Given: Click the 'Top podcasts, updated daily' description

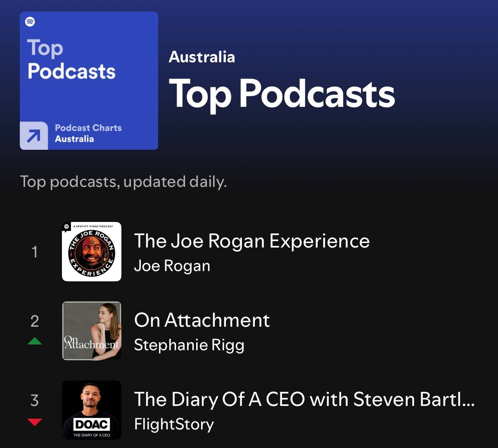Looking at the screenshot, I should coord(123,182).
